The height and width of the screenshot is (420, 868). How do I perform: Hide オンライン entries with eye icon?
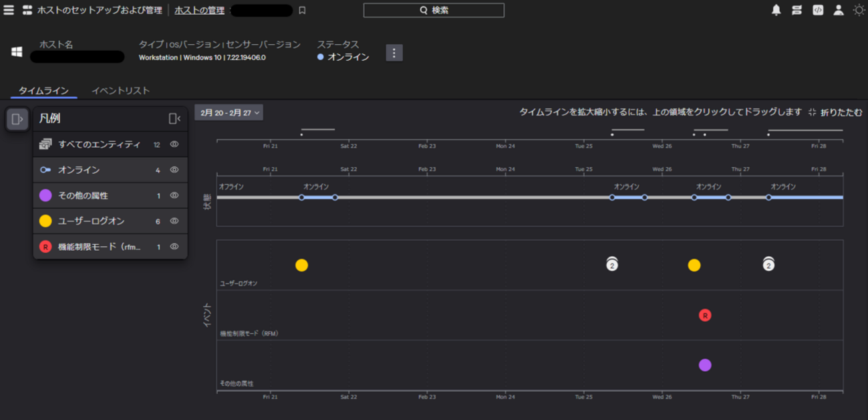(174, 170)
